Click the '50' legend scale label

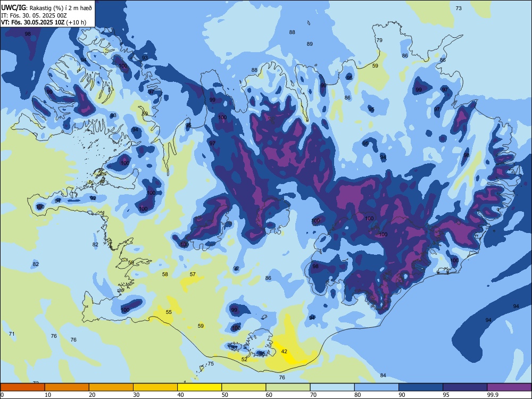(x=225, y=395)
